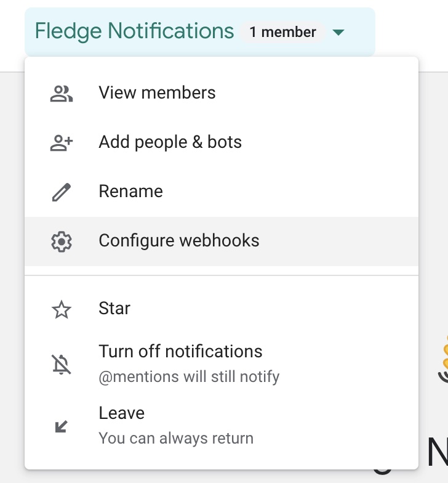
Task: Click the Rename pencil icon
Action: [61, 192]
